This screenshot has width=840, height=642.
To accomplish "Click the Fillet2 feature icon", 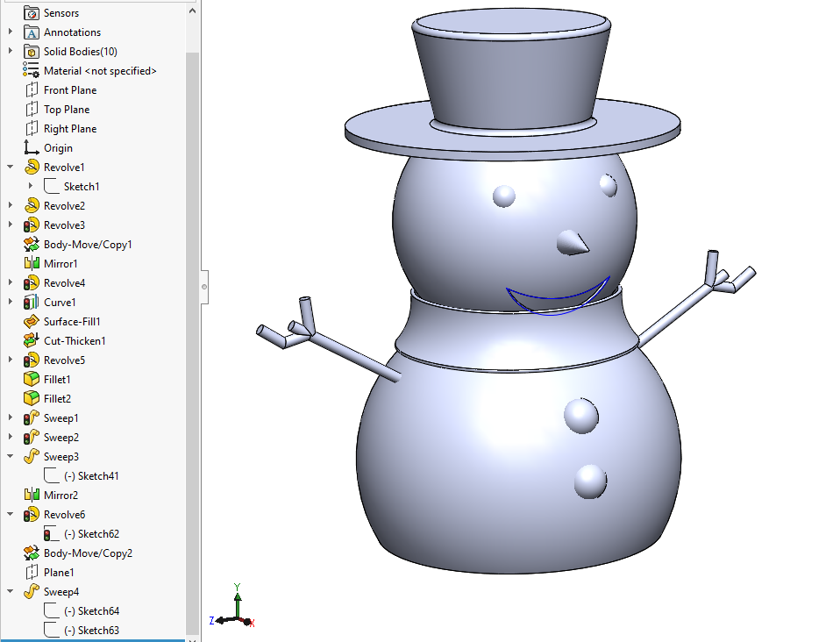I will pyautogui.click(x=32, y=398).
